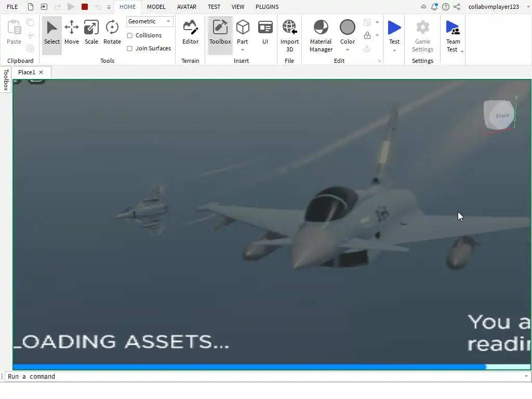Close the Place1 tab

[x=41, y=72]
